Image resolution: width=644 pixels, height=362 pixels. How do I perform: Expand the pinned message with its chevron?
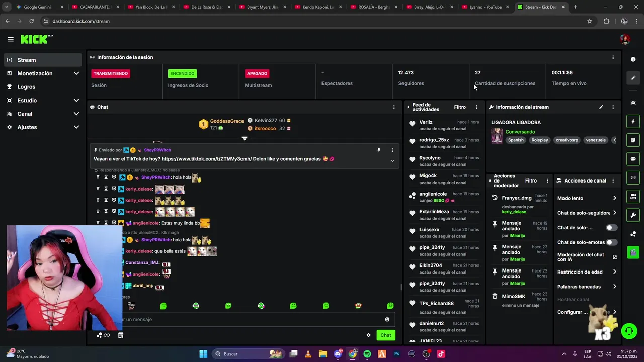click(392, 161)
